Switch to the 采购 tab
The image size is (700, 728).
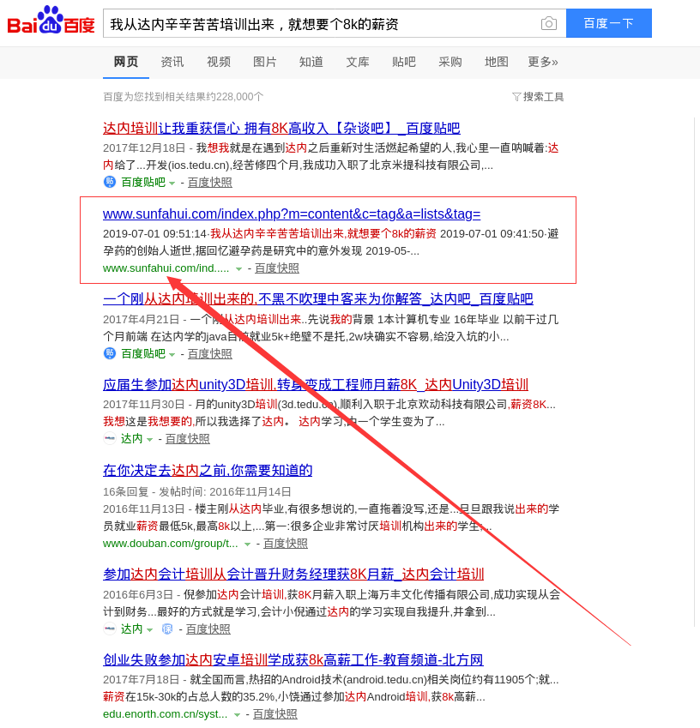tap(450, 62)
